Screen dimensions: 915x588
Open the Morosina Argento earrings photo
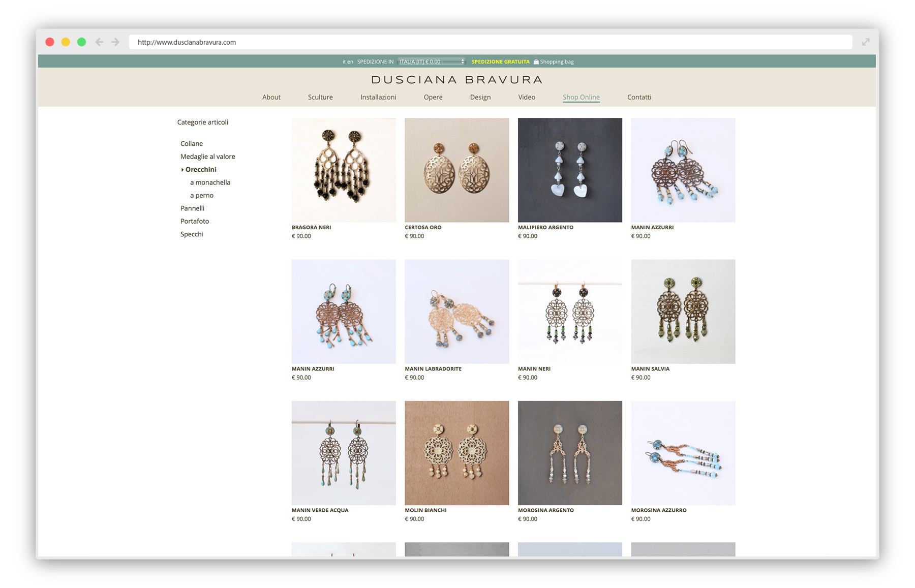(x=570, y=453)
